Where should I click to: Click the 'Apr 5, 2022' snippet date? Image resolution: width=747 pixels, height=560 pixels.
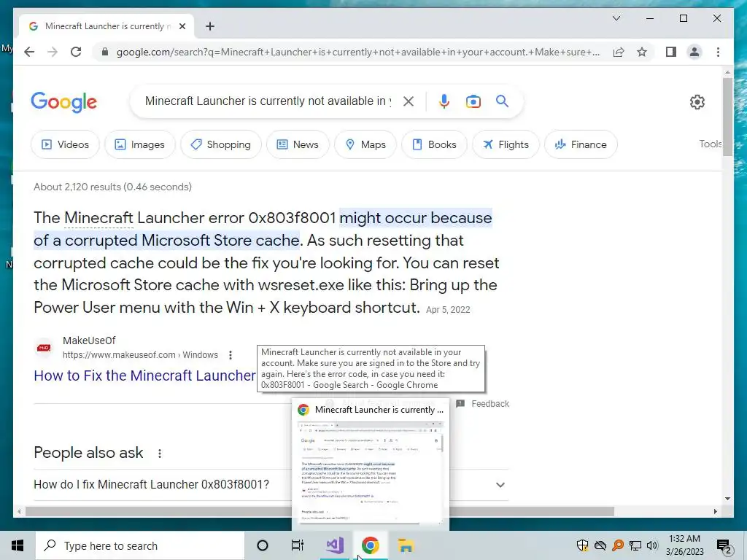click(448, 309)
